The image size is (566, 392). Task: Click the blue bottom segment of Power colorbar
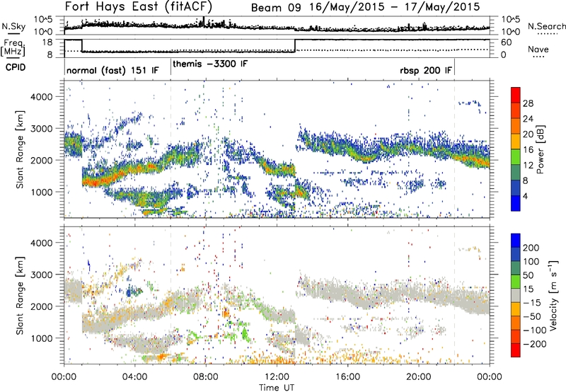(516, 203)
